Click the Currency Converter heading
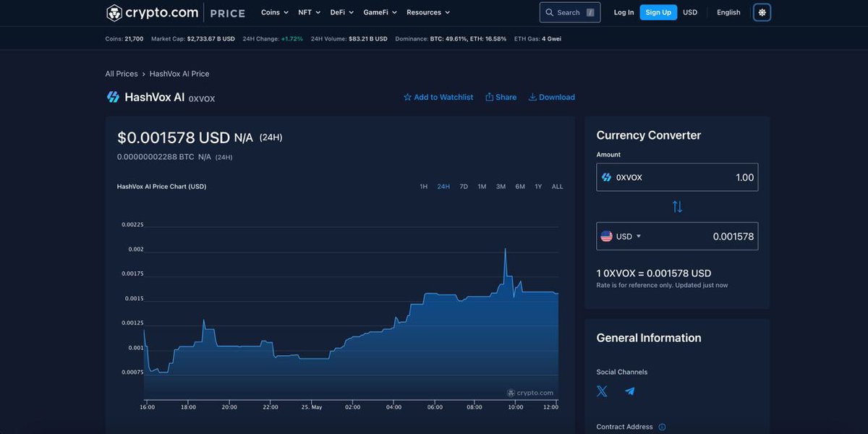The width and height of the screenshot is (868, 434). coord(649,135)
